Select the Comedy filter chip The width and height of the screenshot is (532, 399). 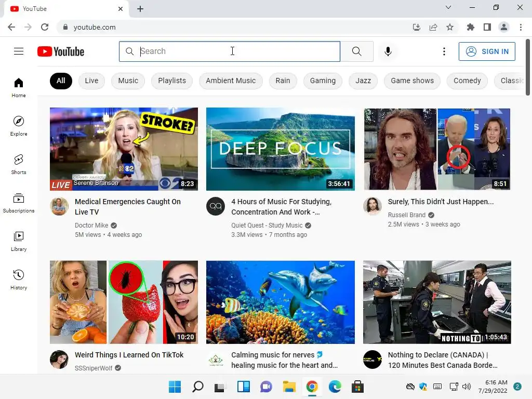pos(467,81)
